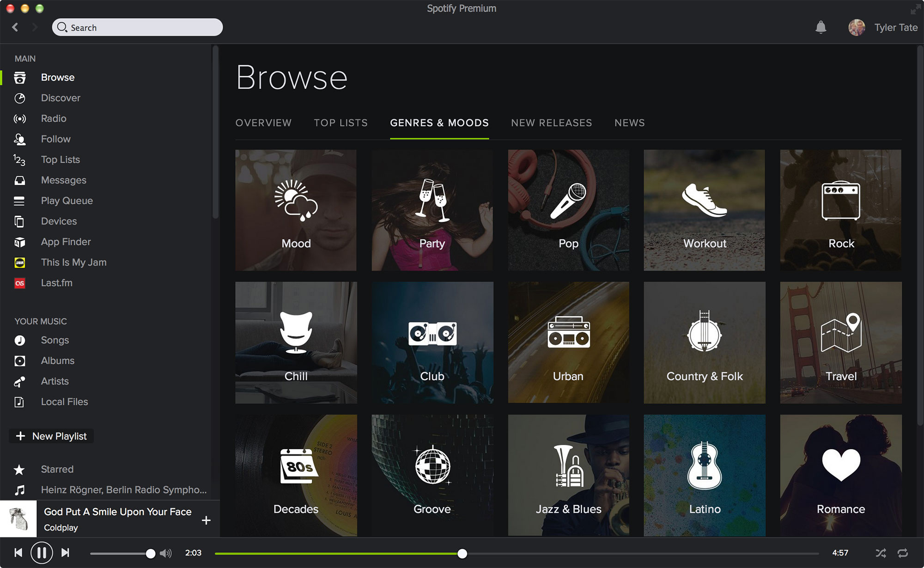Image resolution: width=924 pixels, height=568 pixels.
Task: Click the Radio sidebar icon
Action: (19, 118)
